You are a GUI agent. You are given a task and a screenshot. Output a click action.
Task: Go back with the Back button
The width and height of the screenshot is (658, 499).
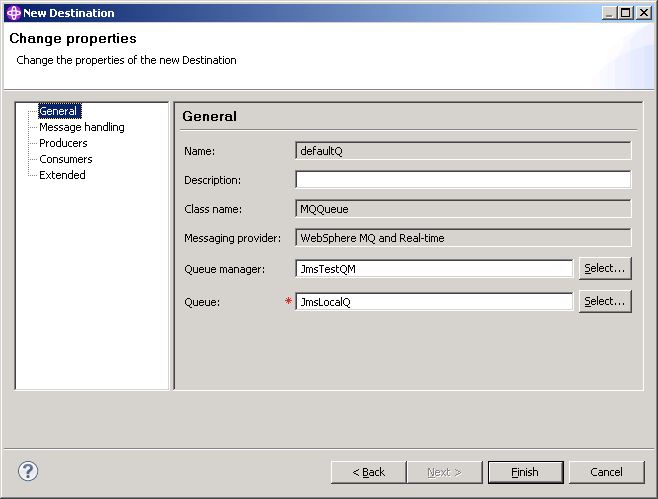tap(368, 472)
